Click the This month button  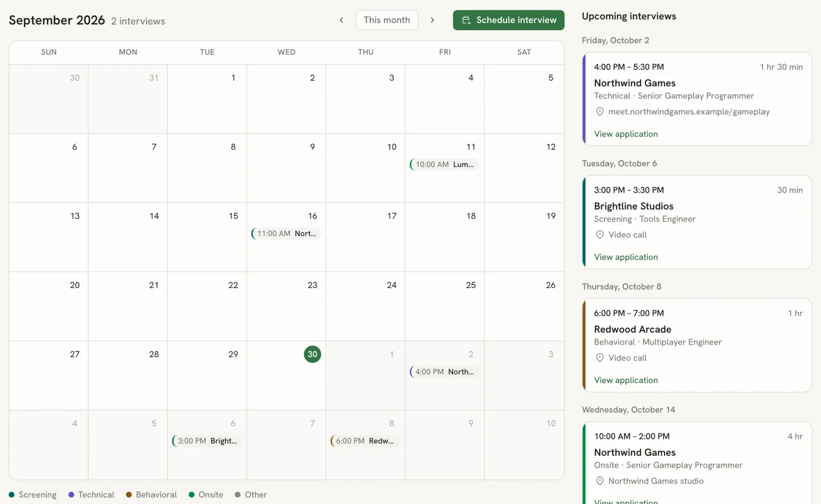click(x=387, y=20)
